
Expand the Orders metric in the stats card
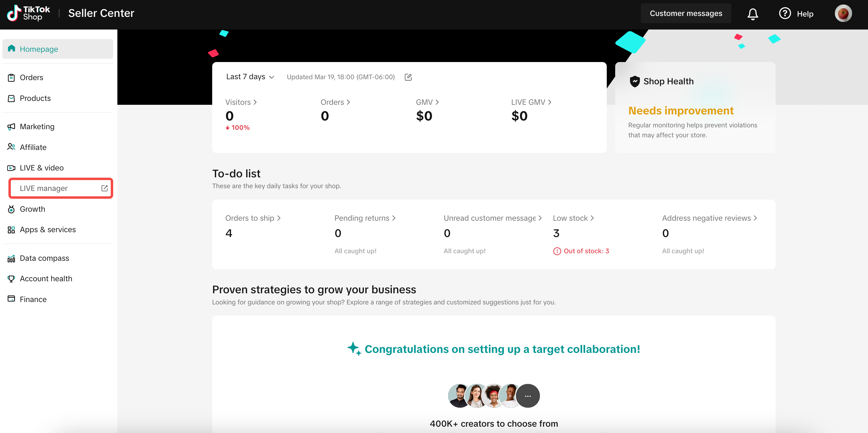click(x=335, y=102)
